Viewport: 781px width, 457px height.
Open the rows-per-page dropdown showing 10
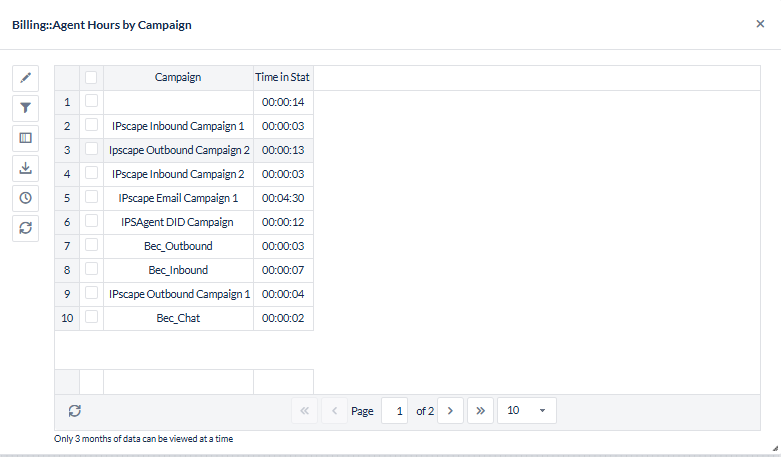[526, 411]
